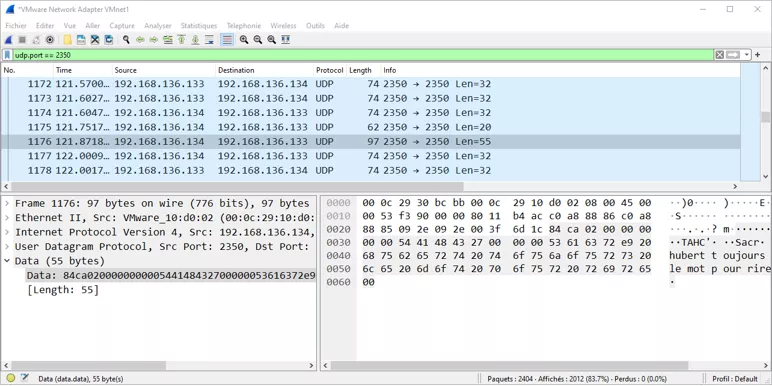Screen dimensions: 772x386
Task: Click the Profil : Default status entry
Action: [734, 379]
